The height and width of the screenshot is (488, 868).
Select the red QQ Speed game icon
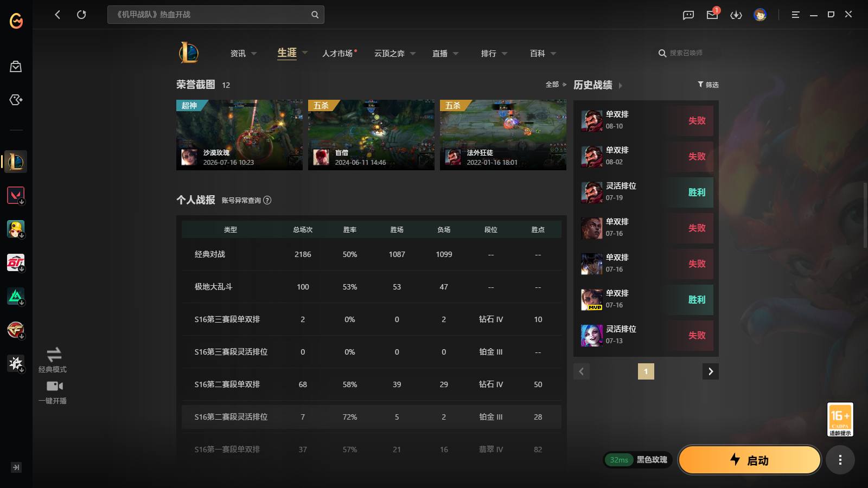click(x=16, y=262)
